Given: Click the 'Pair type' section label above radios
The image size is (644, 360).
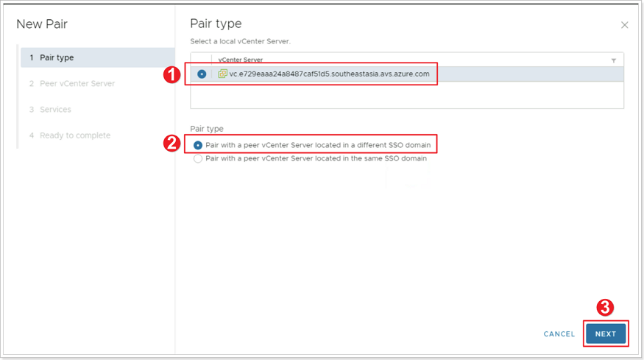Looking at the screenshot, I should click(207, 129).
